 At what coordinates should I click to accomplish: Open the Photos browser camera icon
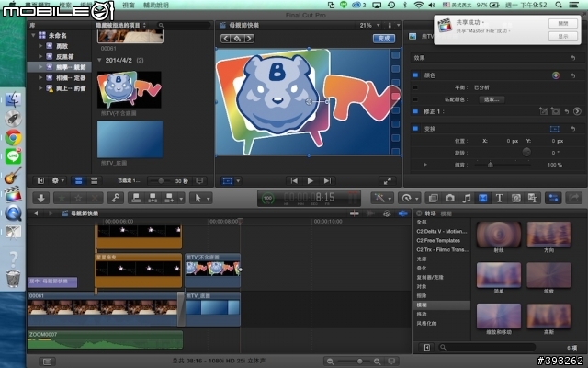[x=449, y=198]
